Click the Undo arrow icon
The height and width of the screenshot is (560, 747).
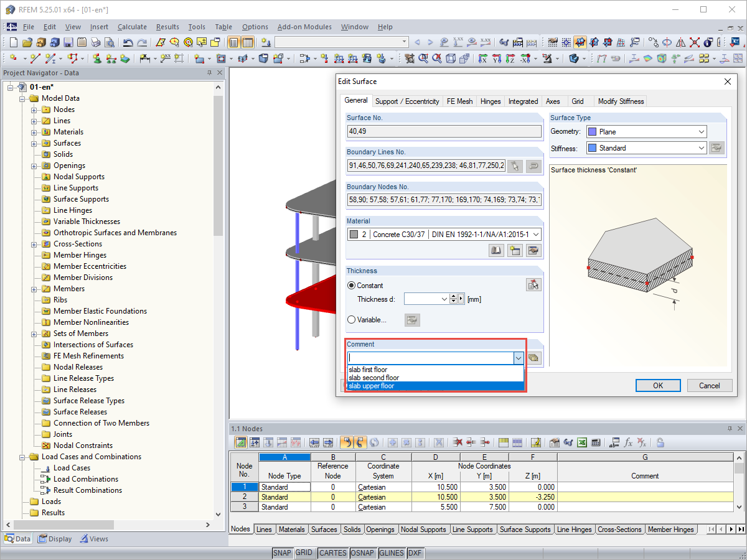coord(128,42)
